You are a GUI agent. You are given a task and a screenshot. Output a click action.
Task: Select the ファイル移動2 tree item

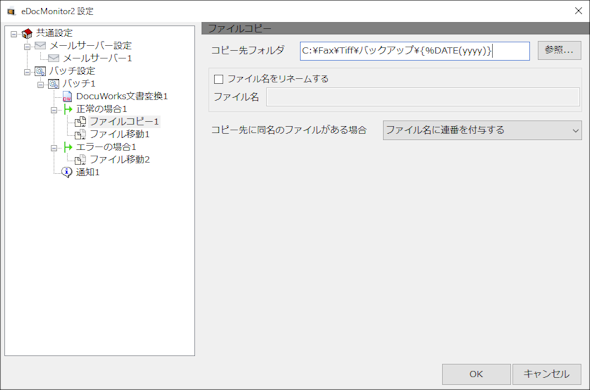pyautogui.click(x=120, y=160)
